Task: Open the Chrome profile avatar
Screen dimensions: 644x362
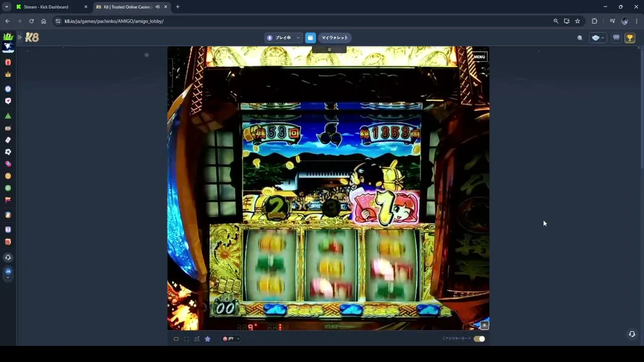Action: tap(624, 21)
